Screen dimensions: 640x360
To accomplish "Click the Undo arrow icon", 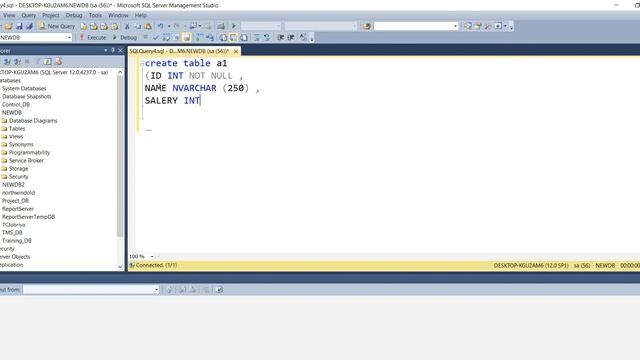I will tap(161, 26).
